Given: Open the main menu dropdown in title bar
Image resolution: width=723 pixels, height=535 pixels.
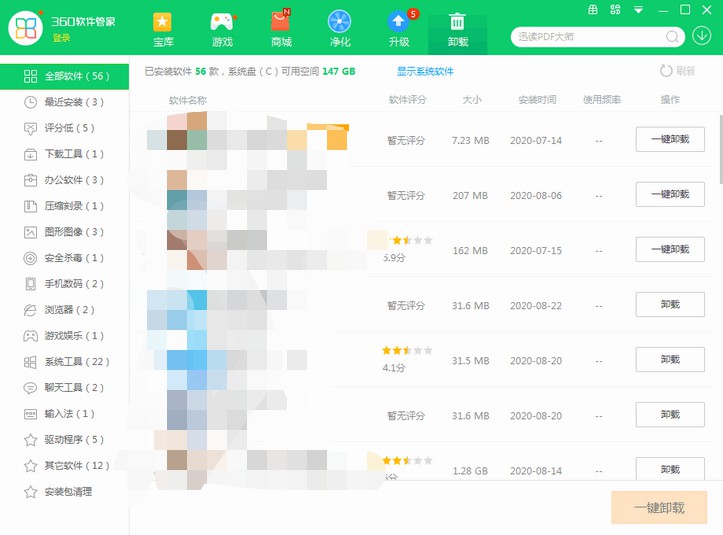Looking at the screenshot, I should point(639,10).
